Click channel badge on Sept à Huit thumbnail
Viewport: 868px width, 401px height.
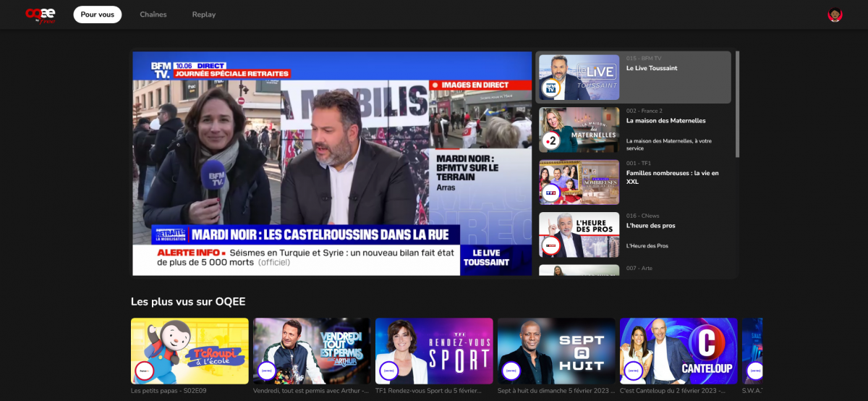pos(511,371)
